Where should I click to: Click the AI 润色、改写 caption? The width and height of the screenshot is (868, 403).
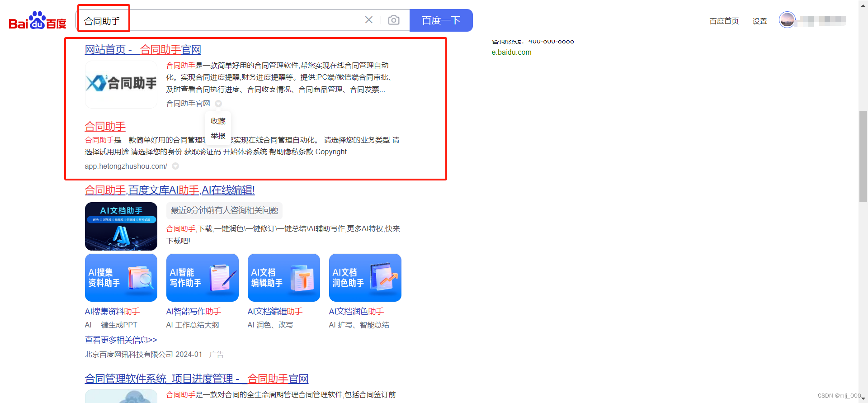(270, 325)
